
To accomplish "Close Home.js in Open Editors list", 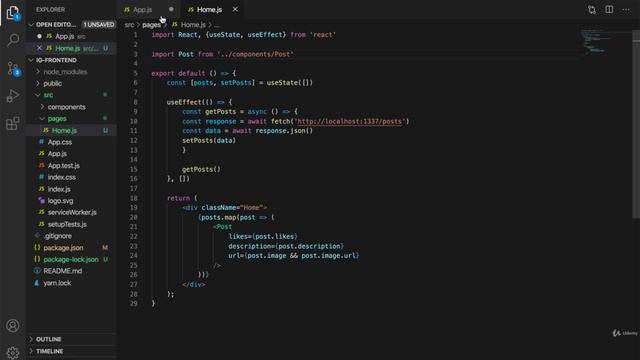I will click(39, 48).
